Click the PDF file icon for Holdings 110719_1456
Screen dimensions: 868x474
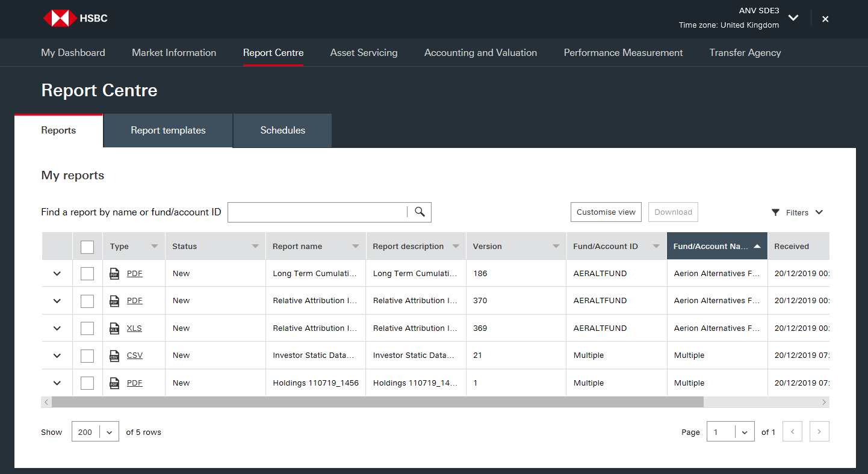[x=114, y=383]
